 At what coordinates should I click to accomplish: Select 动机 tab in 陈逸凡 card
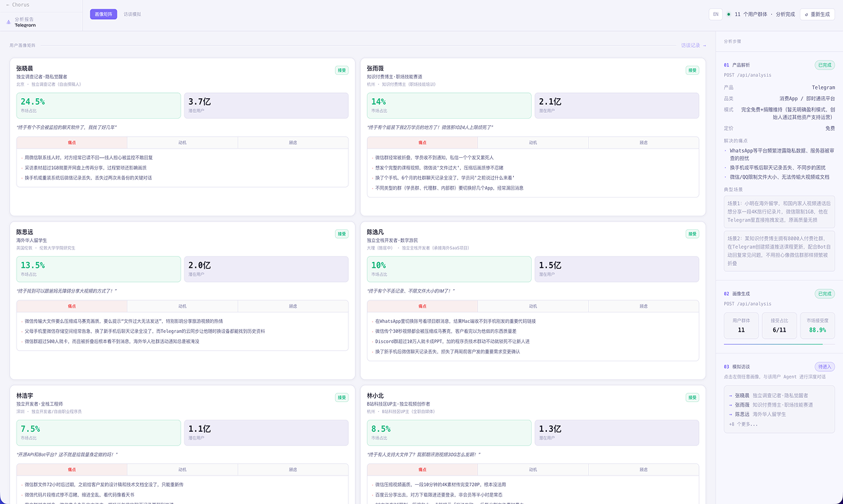[533, 306]
